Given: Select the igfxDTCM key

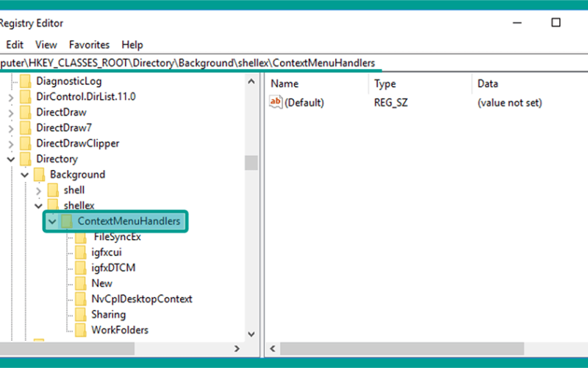Looking at the screenshot, I should (x=113, y=268).
